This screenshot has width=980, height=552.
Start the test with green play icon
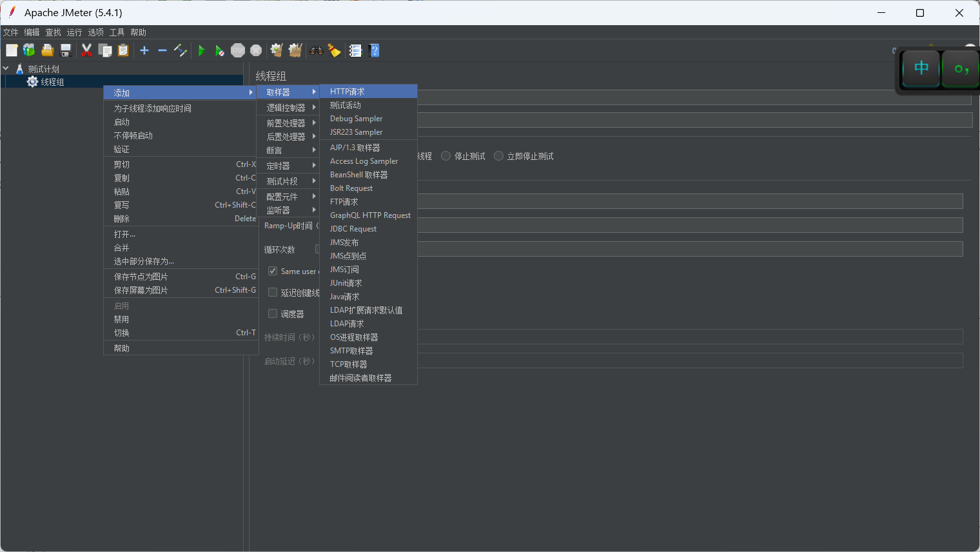pos(201,50)
